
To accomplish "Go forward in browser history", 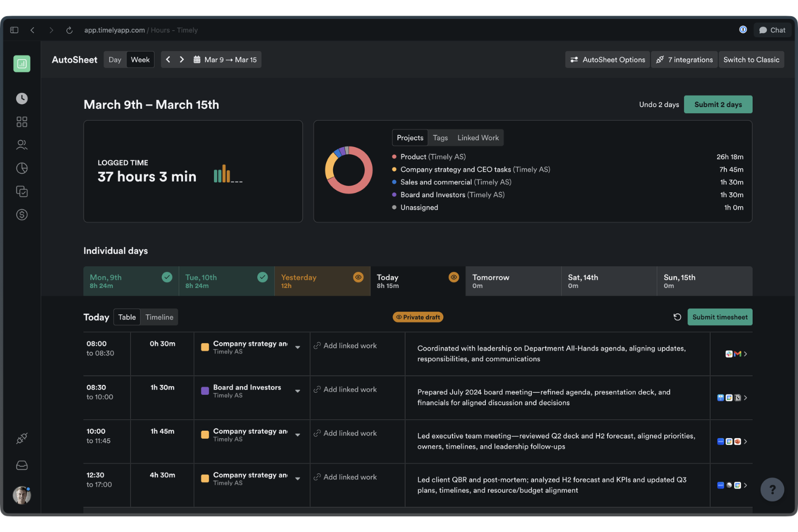I will 51,30.
